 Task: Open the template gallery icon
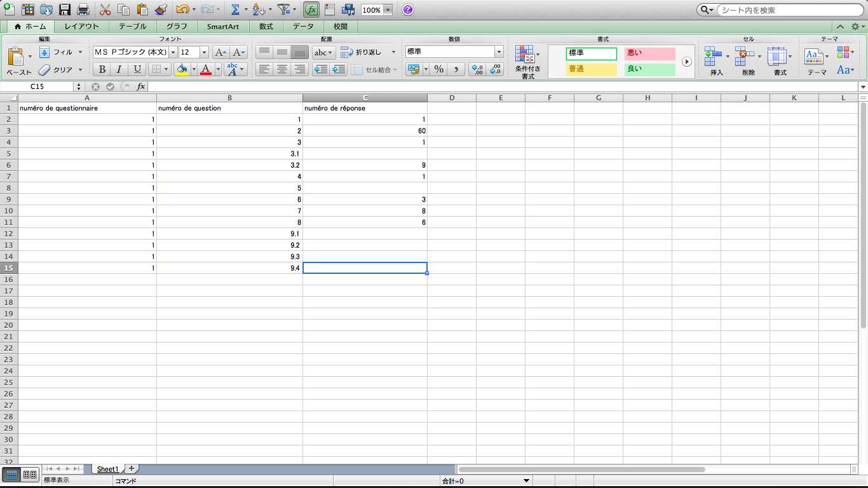point(28,10)
